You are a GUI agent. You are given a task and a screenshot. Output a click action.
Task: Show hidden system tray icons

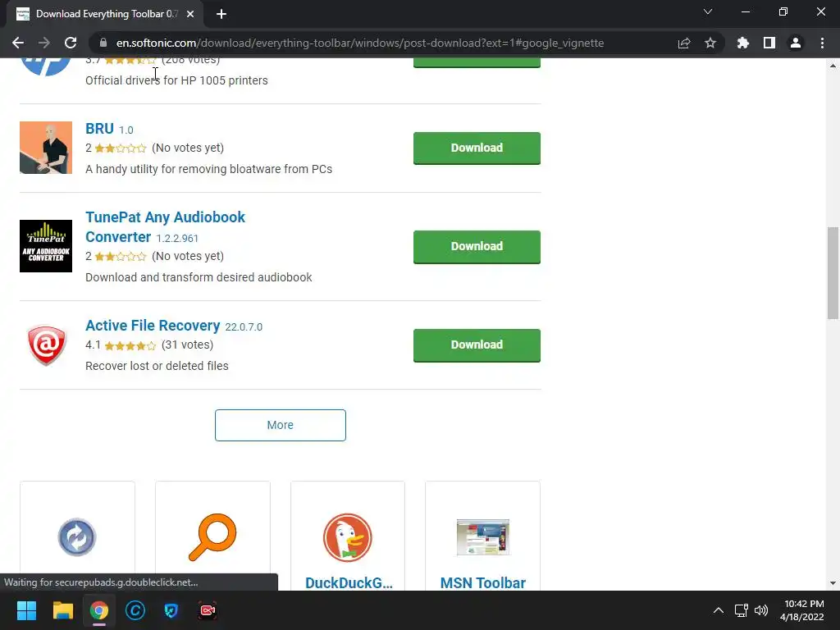pyautogui.click(x=719, y=610)
